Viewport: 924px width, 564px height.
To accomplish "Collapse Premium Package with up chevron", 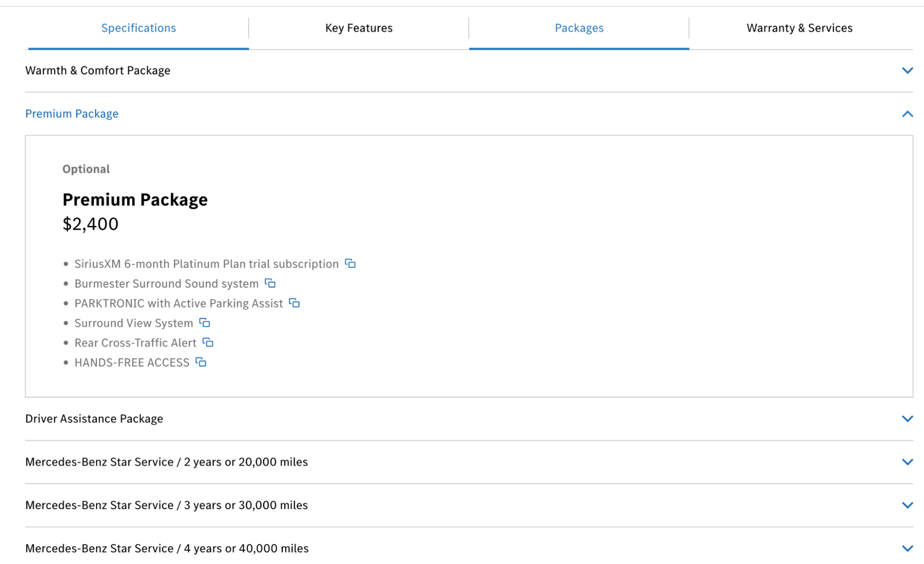I will (x=907, y=114).
